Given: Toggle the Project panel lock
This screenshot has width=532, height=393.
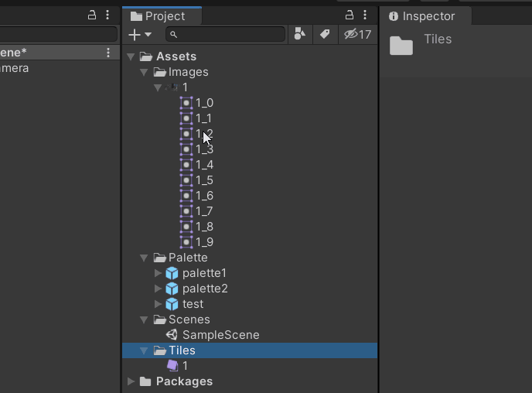Looking at the screenshot, I should click(349, 15).
